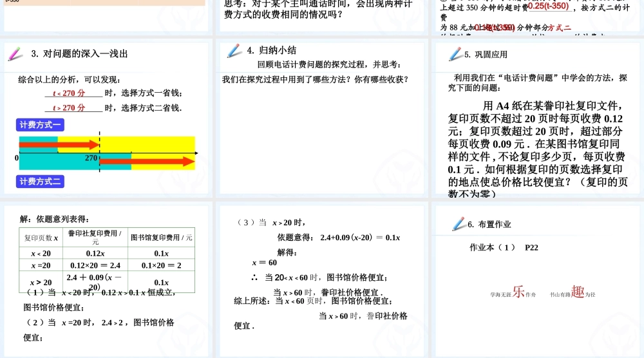Click the blue '计费方式二' label
644x358 pixels.
coord(40,182)
